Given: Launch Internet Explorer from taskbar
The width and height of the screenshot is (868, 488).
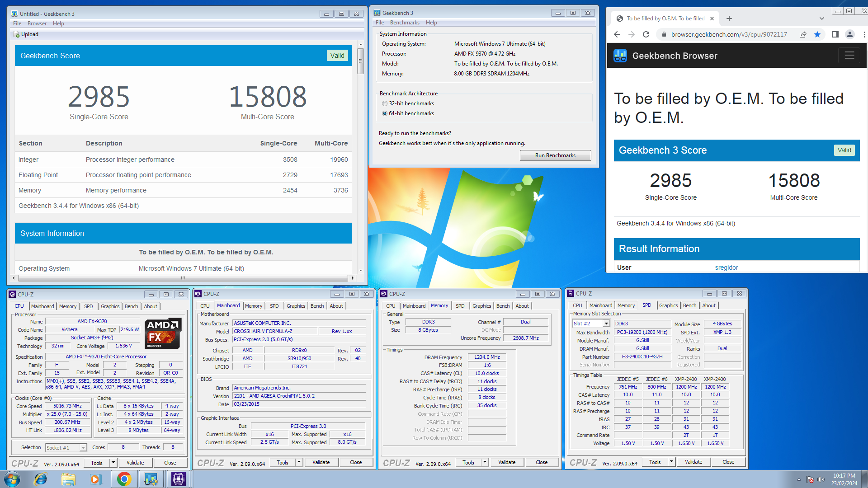Looking at the screenshot, I should click(x=41, y=479).
